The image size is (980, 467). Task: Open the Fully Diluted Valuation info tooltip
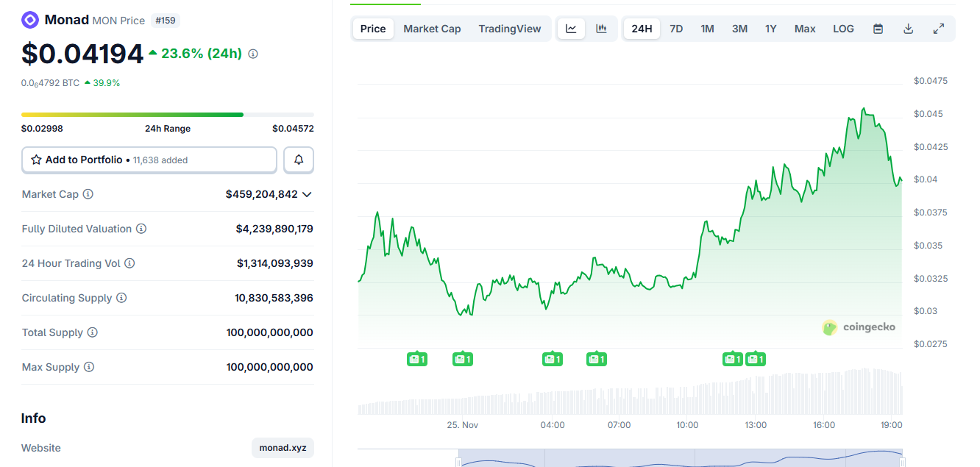click(141, 229)
